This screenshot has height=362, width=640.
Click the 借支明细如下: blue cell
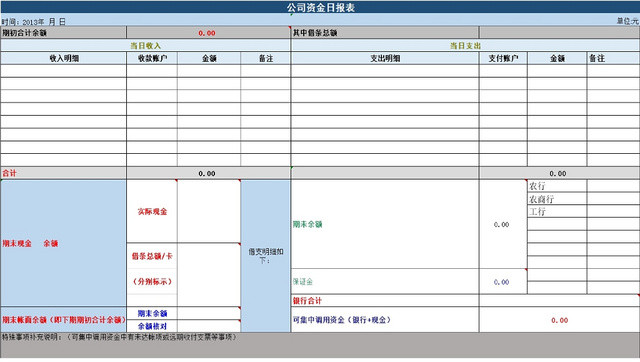click(265, 255)
